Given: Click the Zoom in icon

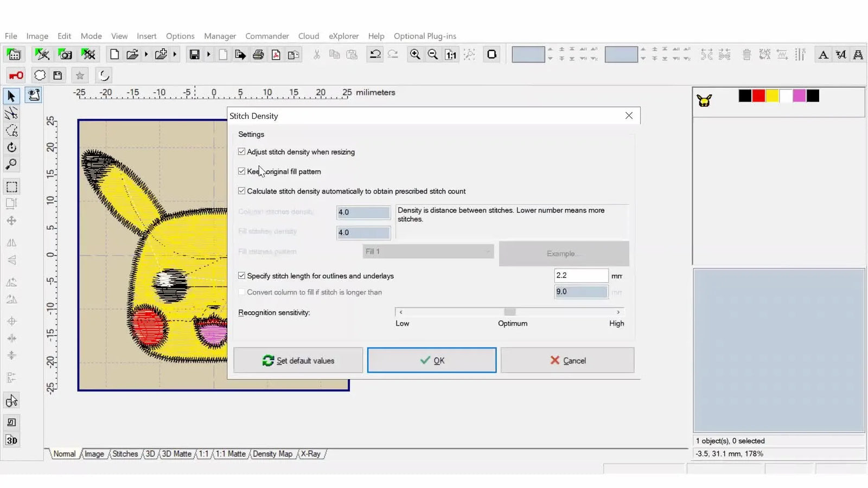Looking at the screenshot, I should (x=415, y=54).
